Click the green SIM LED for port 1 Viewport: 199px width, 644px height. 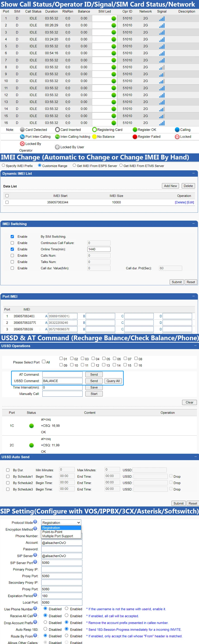pos(114,19)
